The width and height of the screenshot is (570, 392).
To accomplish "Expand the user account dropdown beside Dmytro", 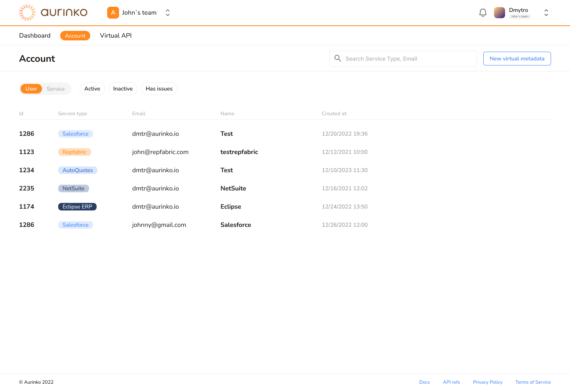I will (x=546, y=12).
